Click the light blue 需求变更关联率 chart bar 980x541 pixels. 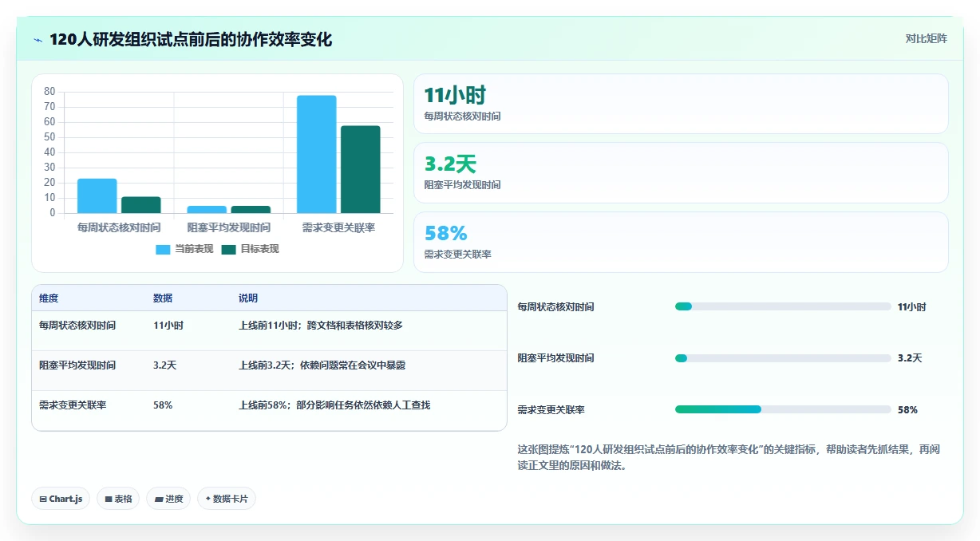(317, 154)
